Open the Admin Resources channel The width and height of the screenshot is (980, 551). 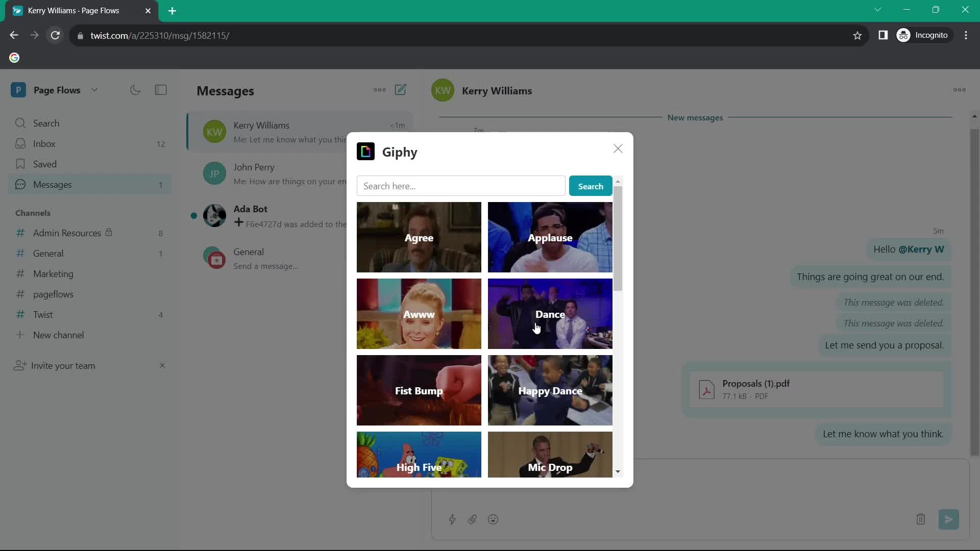(x=67, y=232)
